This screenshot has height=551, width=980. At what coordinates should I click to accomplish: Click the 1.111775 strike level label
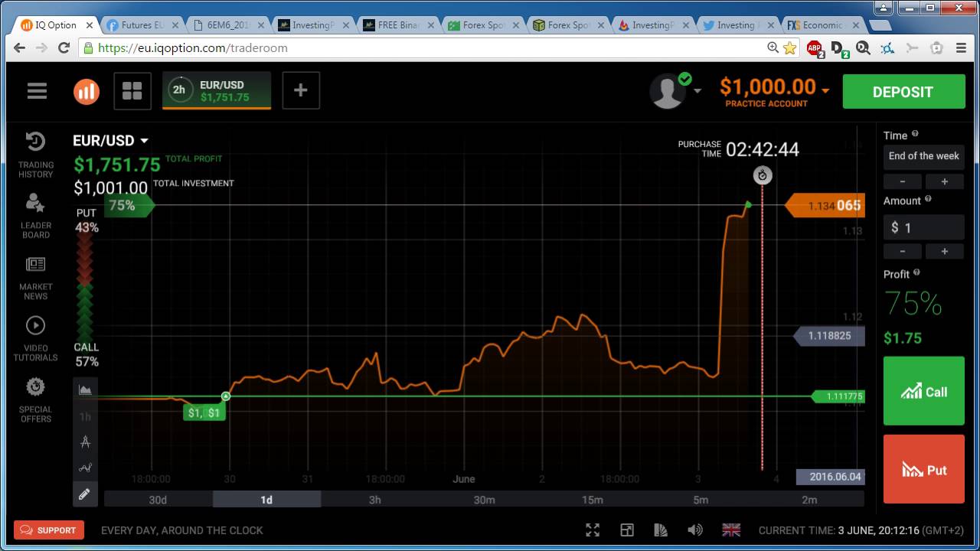[839, 396]
